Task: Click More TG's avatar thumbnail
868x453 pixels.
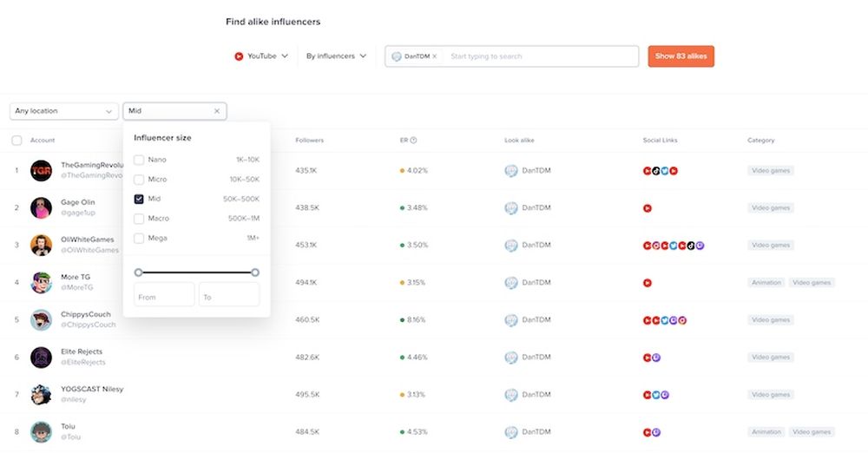Action: [x=41, y=282]
